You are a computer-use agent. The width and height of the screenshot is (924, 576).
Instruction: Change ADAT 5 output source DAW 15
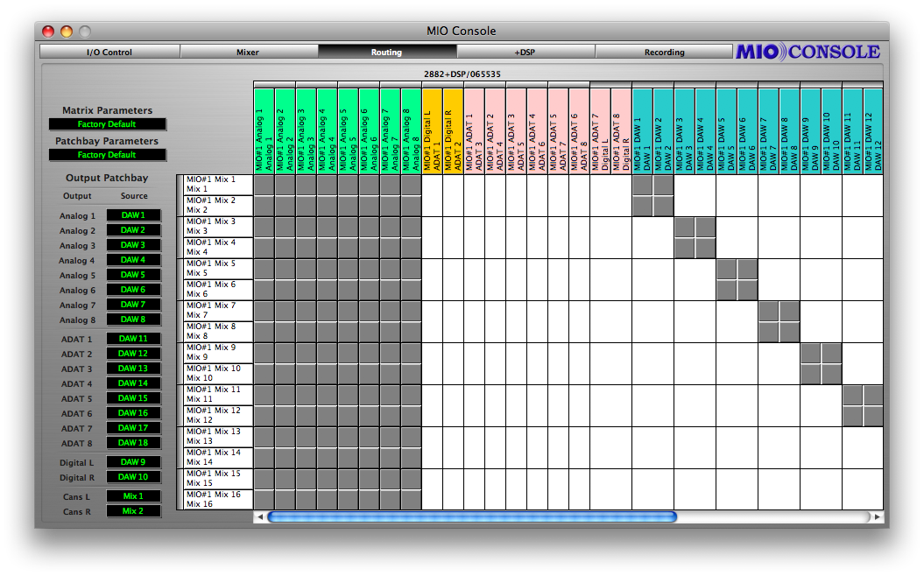pyautogui.click(x=134, y=398)
